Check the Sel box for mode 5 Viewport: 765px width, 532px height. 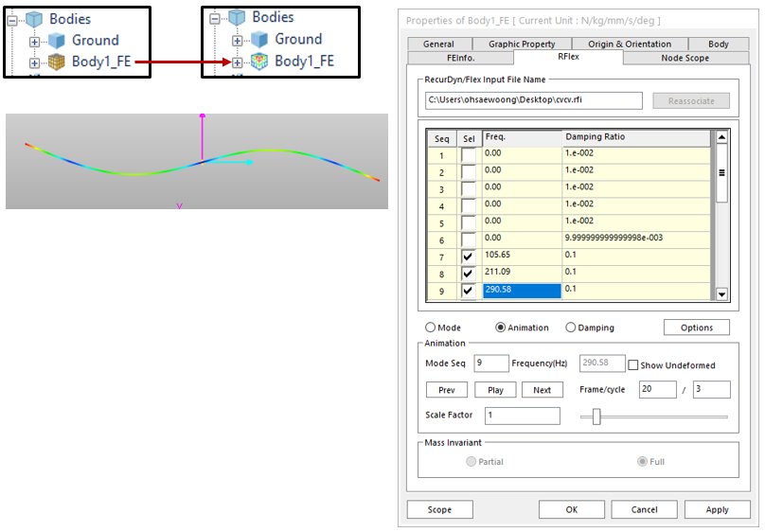469,222
